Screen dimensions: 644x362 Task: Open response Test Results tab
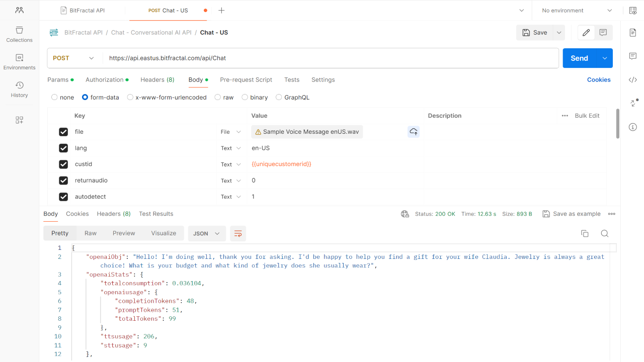(x=156, y=214)
